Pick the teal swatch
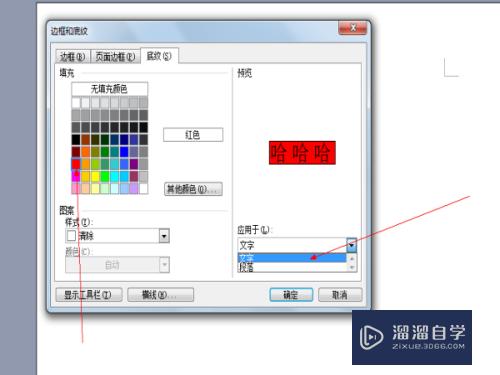The height and width of the screenshot is (375, 500). coord(115,152)
